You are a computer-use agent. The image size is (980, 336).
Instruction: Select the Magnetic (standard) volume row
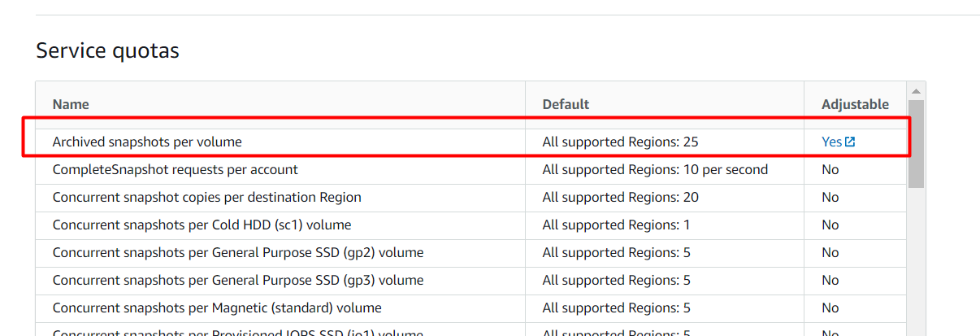click(x=471, y=308)
